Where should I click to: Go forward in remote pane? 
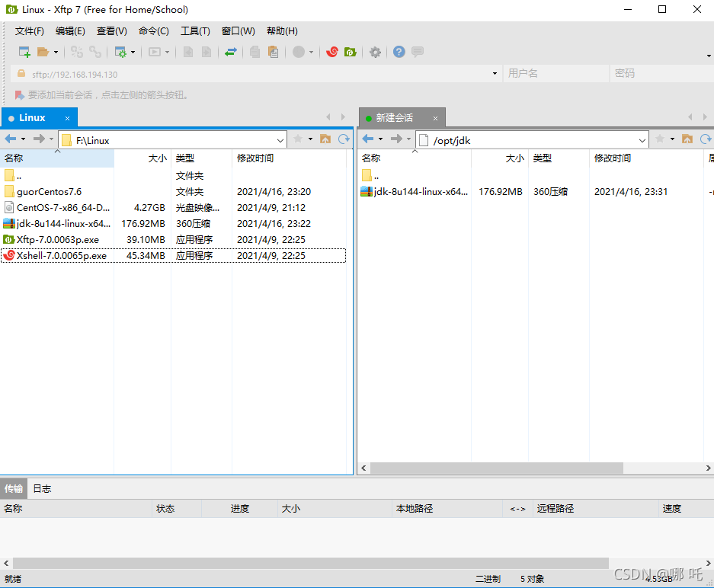point(396,139)
